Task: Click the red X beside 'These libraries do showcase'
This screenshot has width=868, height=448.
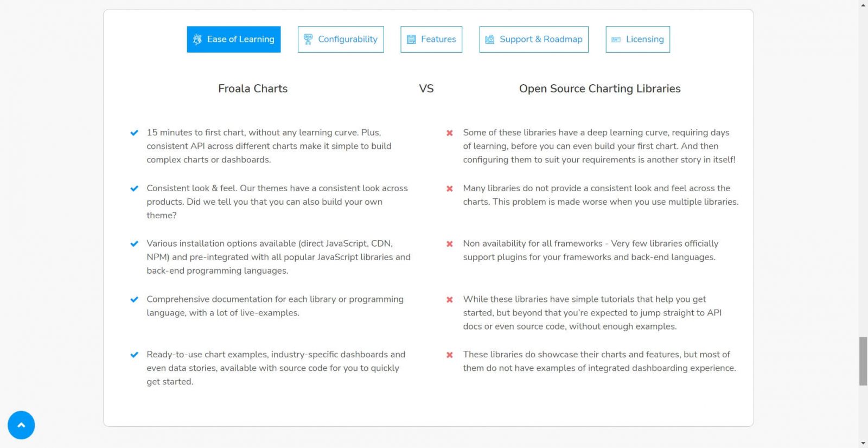Action: pyautogui.click(x=450, y=355)
